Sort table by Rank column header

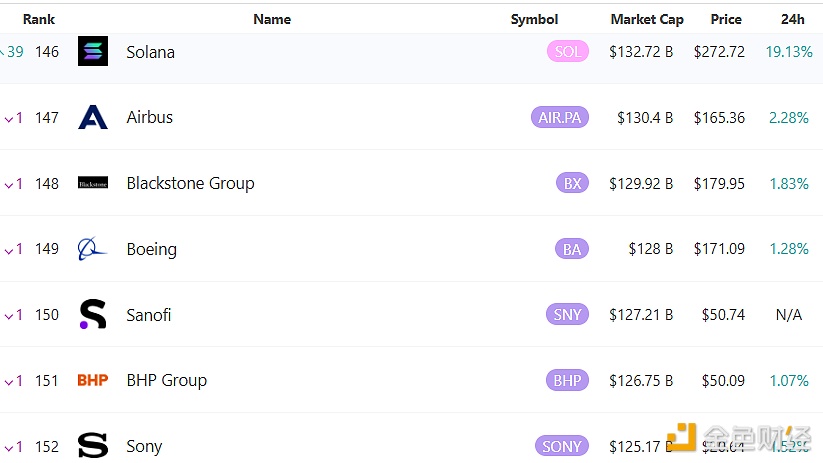click(39, 19)
